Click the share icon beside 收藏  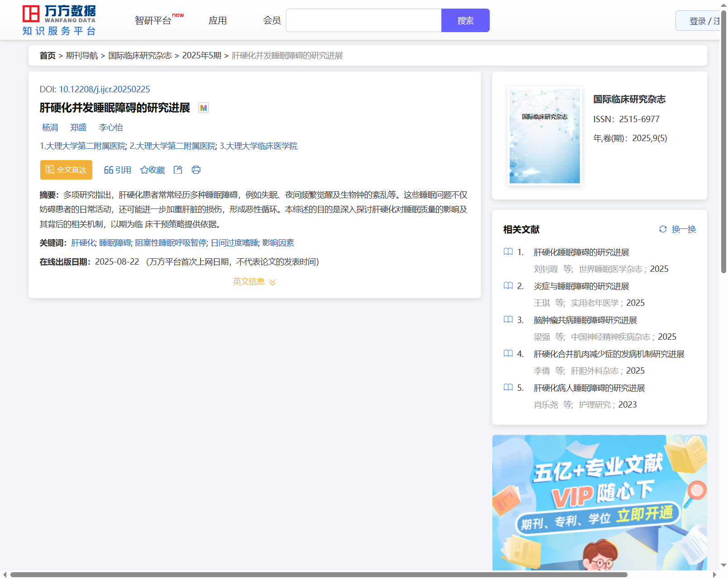[x=178, y=170]
